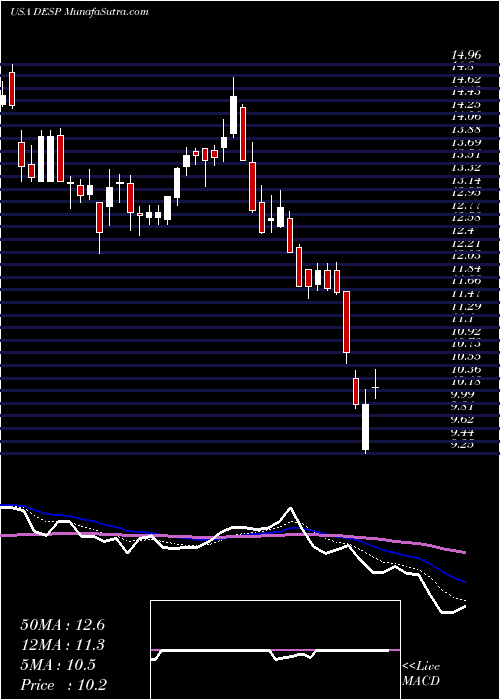Click the 5MA : 10.5 value
500x700 pixels.
(x=58, y=665)
